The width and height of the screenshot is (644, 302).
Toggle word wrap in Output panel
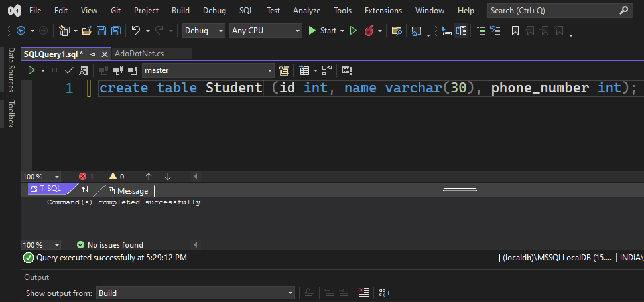tap(383, 293)
